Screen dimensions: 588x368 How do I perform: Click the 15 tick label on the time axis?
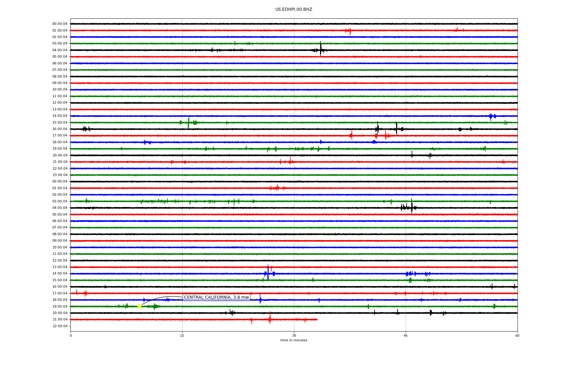pyautogui.click(x=182, y=335)
